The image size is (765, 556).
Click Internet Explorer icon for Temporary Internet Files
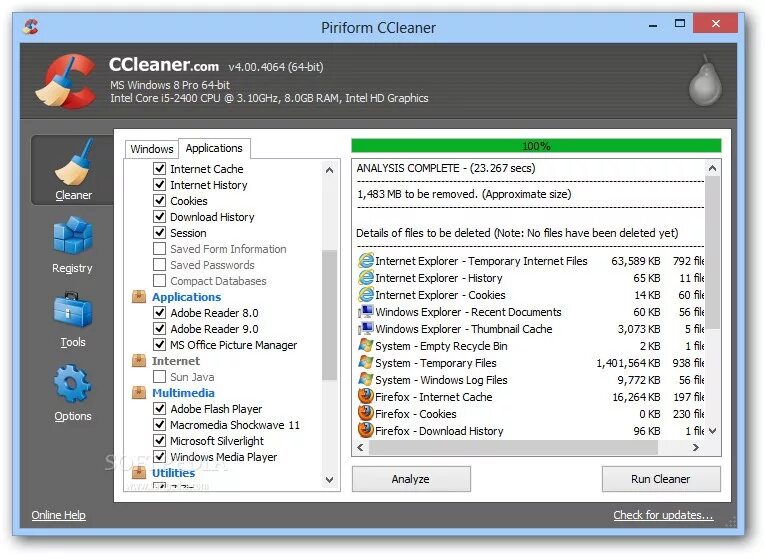pyautogui.click(x=366, y=260)
